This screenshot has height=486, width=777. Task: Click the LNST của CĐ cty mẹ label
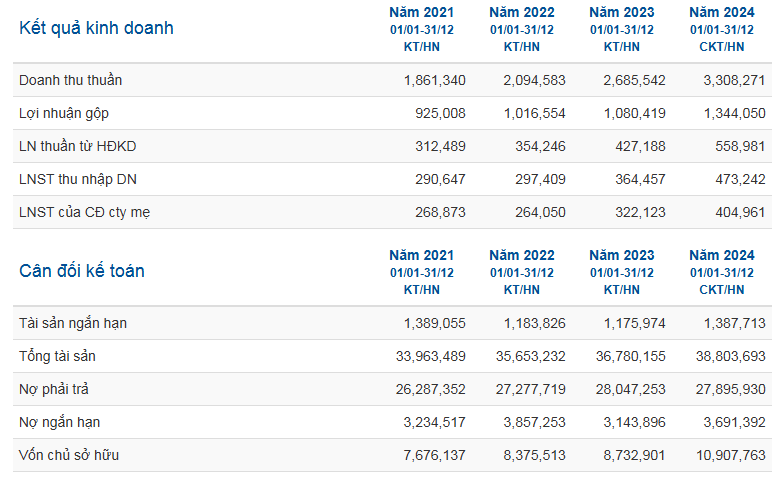(85, 212)
